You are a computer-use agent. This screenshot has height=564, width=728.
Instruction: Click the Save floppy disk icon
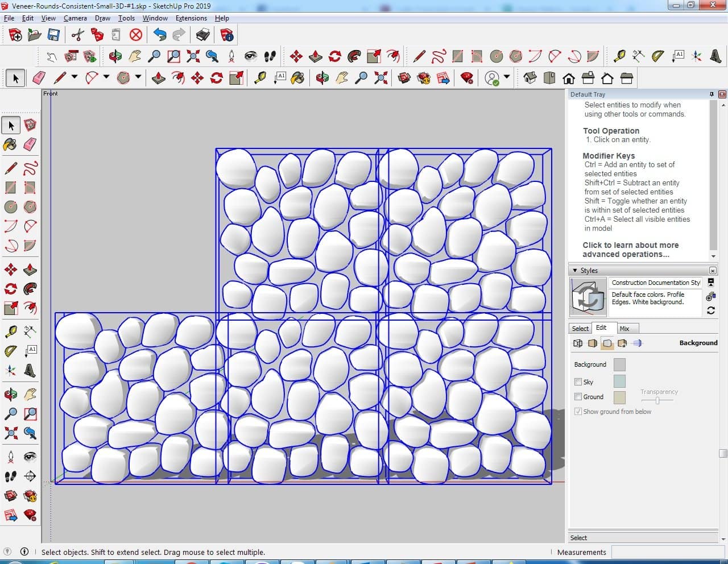coord(53,35)
